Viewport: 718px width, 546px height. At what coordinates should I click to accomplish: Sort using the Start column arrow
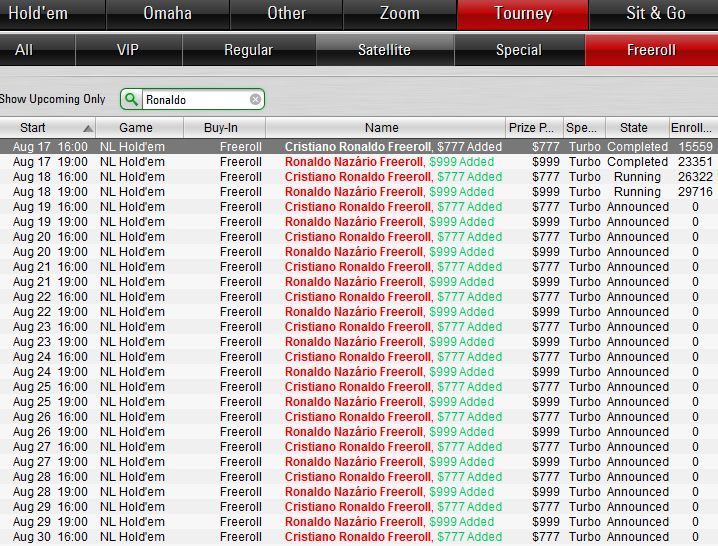[x=88, y=129]
